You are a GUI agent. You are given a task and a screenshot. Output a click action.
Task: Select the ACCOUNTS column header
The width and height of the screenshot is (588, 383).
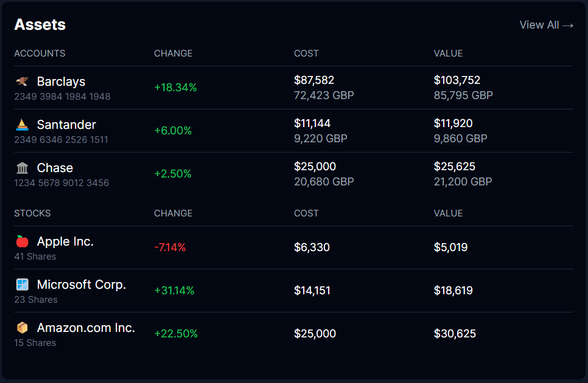(40, 53)
